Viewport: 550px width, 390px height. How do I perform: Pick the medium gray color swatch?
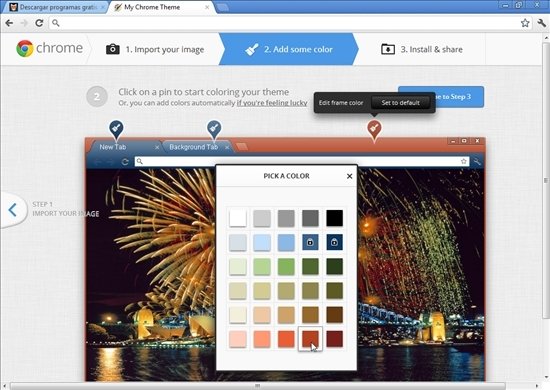(286, 218)
